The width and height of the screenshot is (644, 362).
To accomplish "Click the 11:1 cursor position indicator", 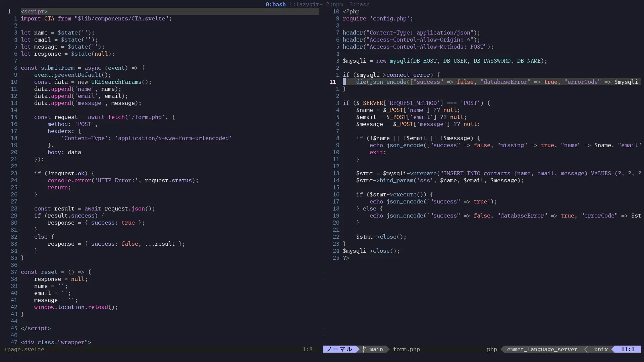I will click(628, 349).
